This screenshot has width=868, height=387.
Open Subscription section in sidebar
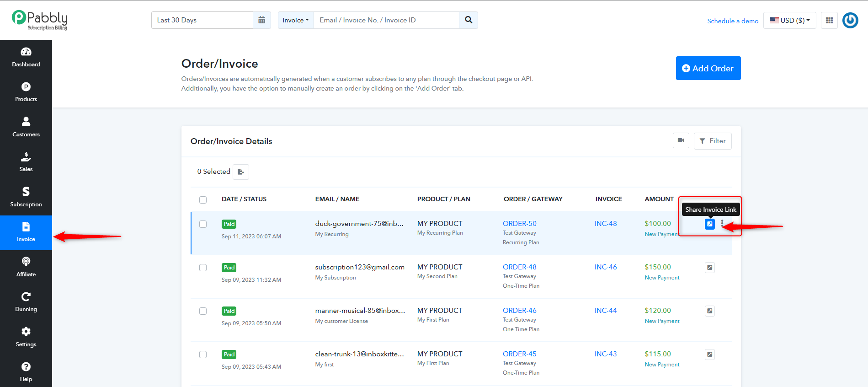click(x=26, y=198)
